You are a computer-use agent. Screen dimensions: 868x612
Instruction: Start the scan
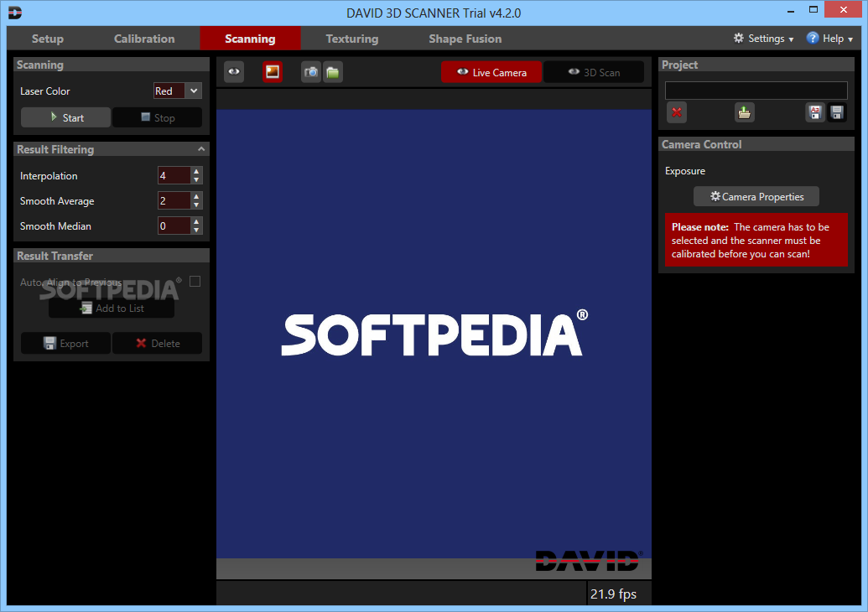(x=66, y=117)
